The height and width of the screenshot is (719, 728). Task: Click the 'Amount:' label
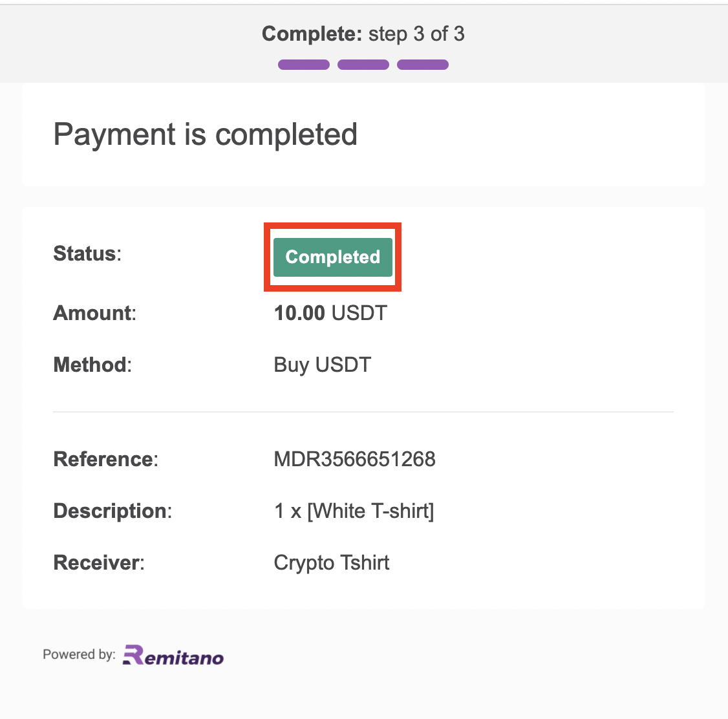pos(94,313)
